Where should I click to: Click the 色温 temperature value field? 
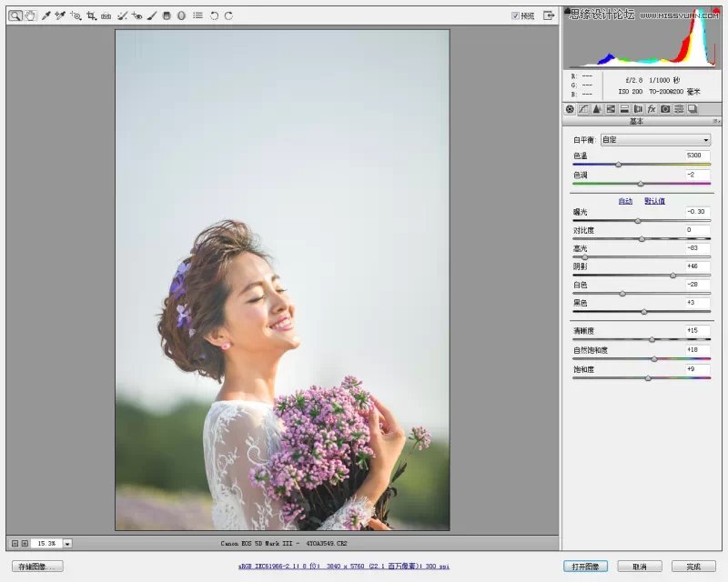[697, 156]
